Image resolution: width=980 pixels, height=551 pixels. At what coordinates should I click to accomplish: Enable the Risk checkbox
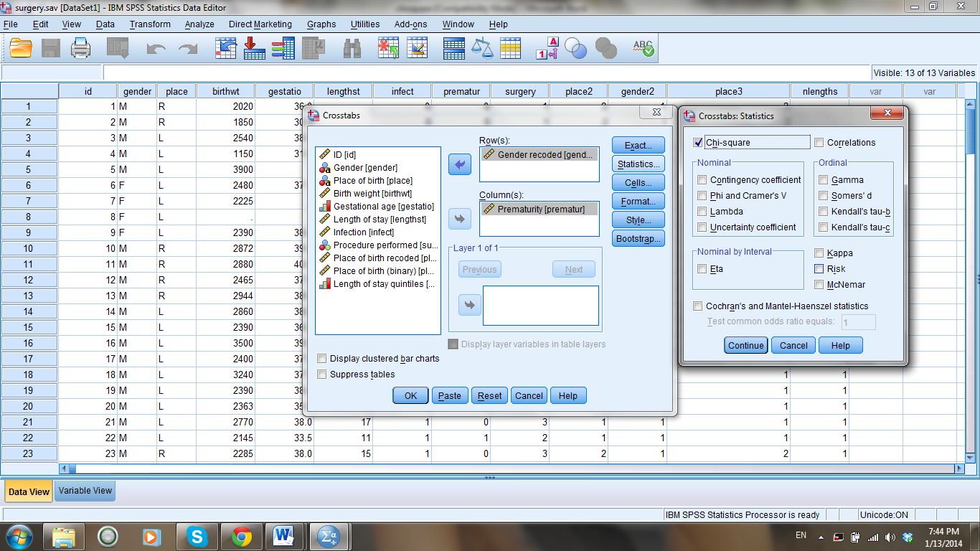(819, 269)
